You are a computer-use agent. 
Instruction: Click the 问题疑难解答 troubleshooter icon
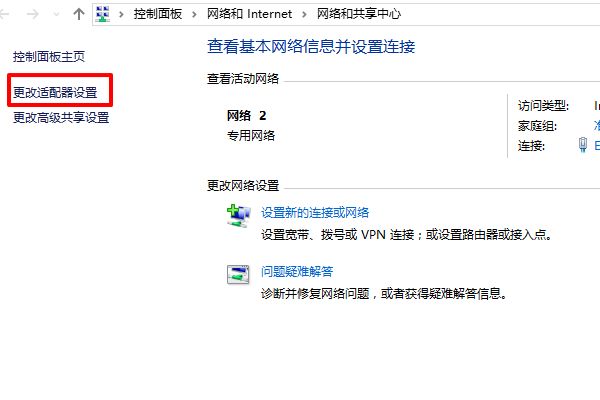tap(238, 275)
